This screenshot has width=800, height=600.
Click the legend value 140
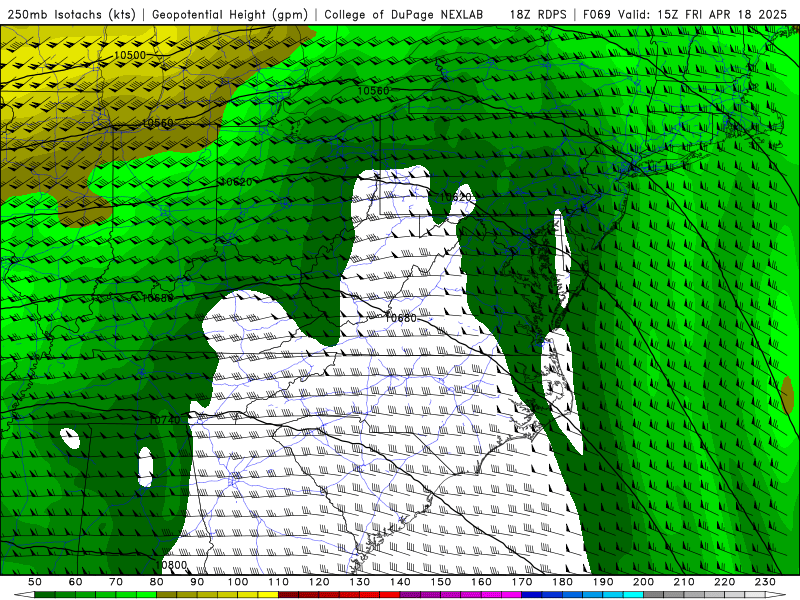(x=400, y=582)
